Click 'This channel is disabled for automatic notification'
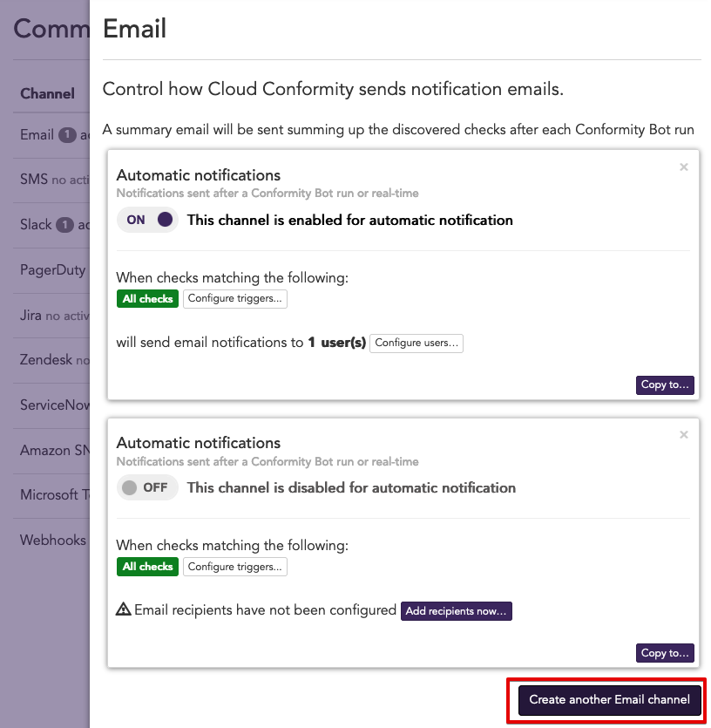Viewport: 711px width, 728px height. [x=351, y=488]
